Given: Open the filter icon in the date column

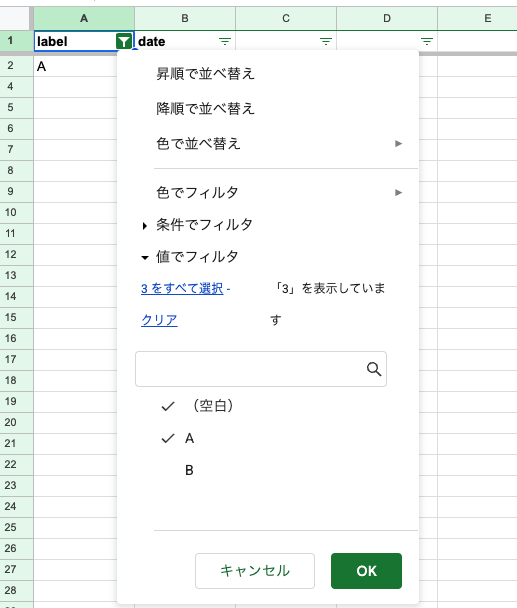Looking at the screenshot, I should click(225, 41).
